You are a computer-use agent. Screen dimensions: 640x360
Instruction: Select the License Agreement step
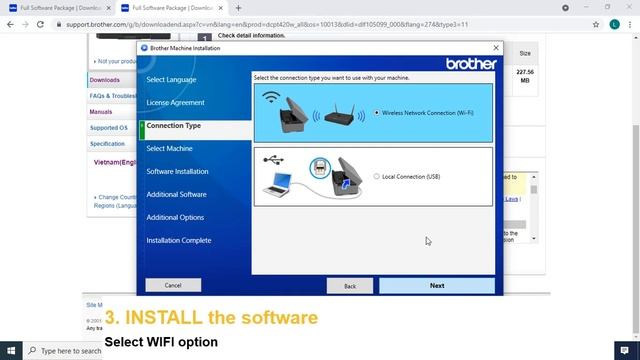click(176, 102)
